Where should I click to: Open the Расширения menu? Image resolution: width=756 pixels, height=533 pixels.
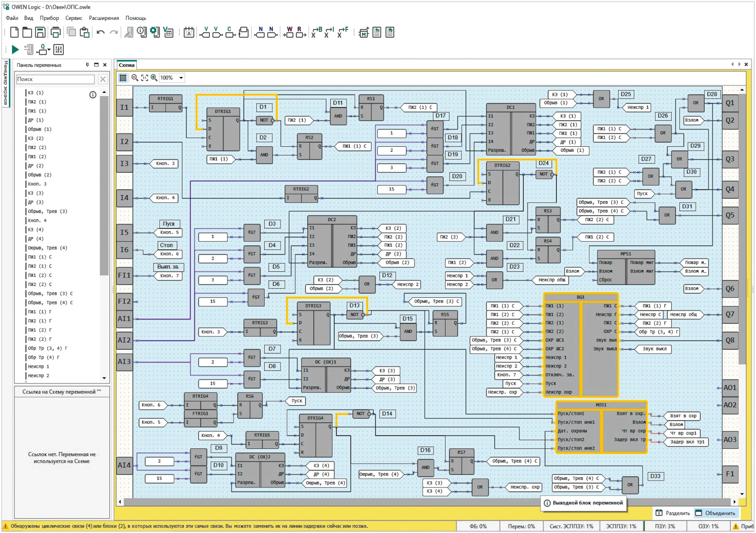point(104,18)
